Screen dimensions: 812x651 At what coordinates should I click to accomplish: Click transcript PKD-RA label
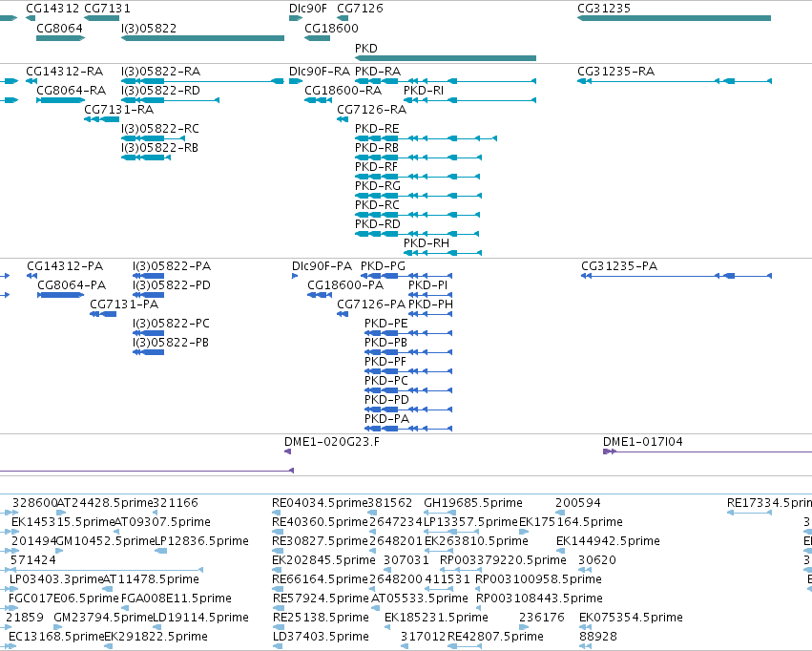point(378,71)
